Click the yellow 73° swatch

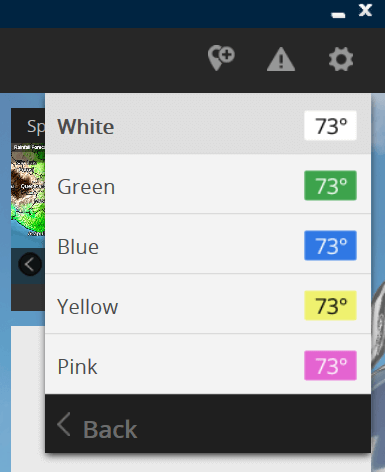pos(330,306)
